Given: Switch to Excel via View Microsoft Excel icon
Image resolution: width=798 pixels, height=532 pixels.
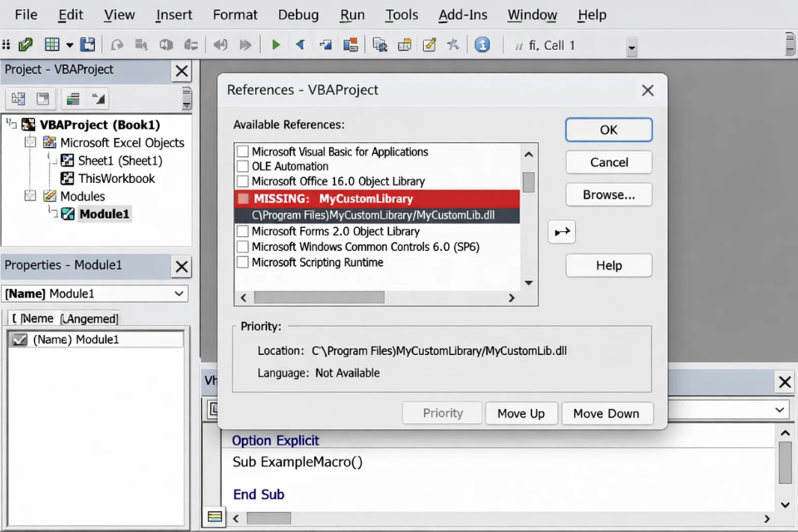Looking at the screenshot, I should pyautogui.click(x=25, y=44).
